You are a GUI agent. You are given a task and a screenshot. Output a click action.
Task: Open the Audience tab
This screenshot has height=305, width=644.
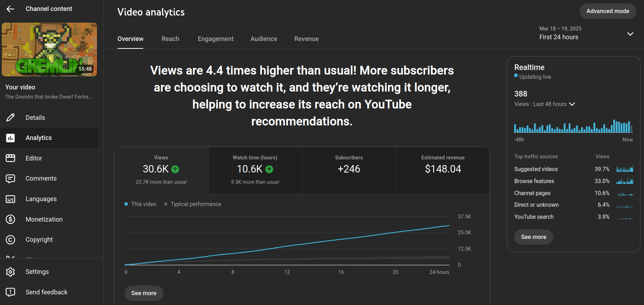(x=264, y=39)
